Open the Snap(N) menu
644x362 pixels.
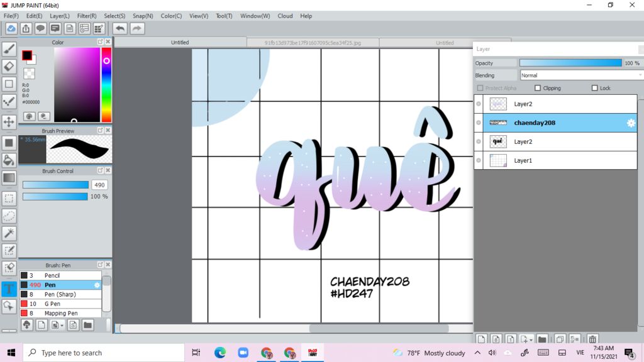point(143,16)
